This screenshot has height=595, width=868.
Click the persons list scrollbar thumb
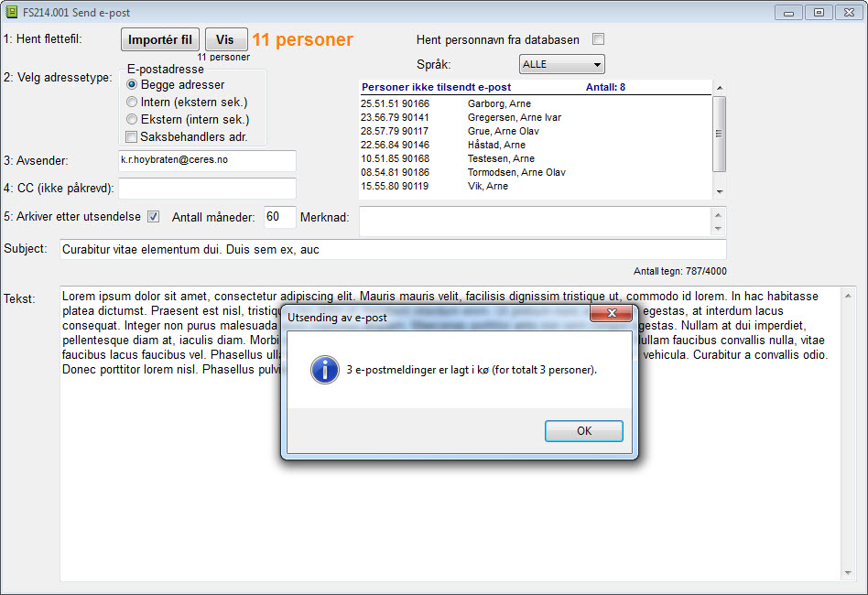pyautogui.click(x=719, y=134)
